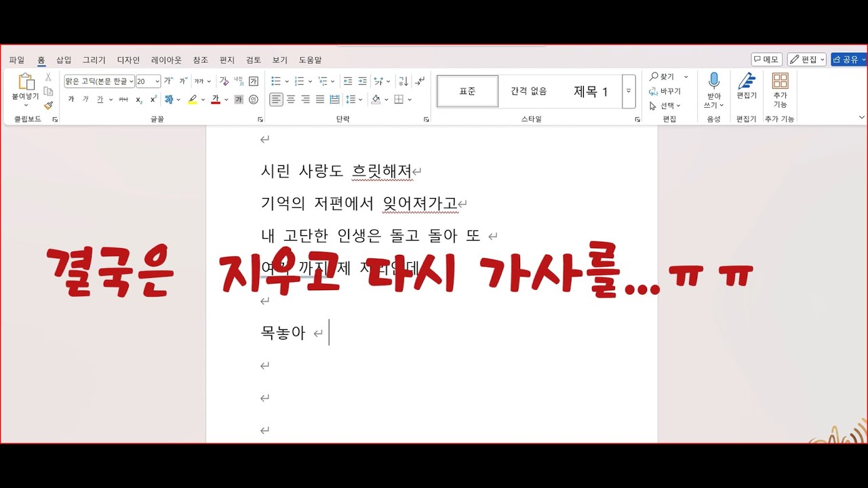The image size is (868, 488).
Task: Expand the Font (글꼴) dialog launcher
Action: (260, 119)
